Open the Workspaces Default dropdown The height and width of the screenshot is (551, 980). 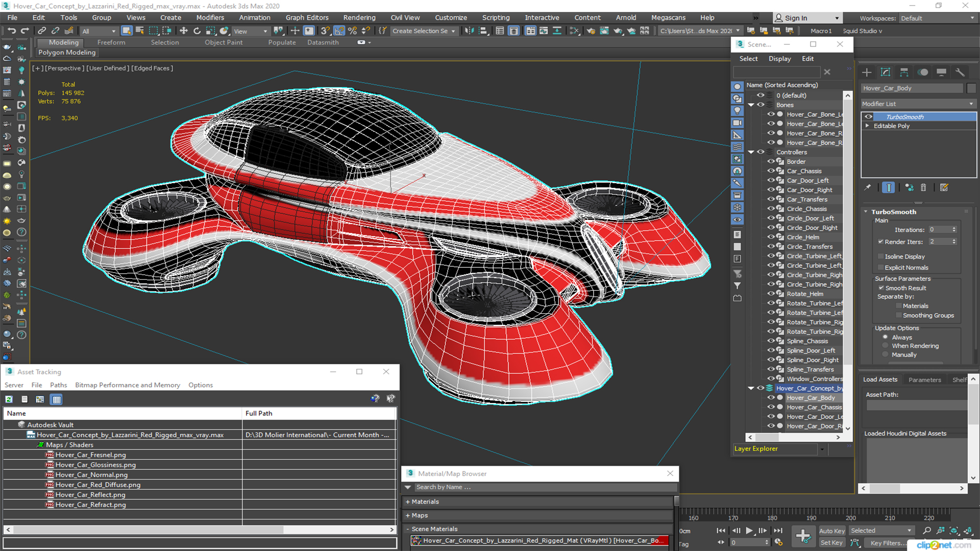pos(938,18)
